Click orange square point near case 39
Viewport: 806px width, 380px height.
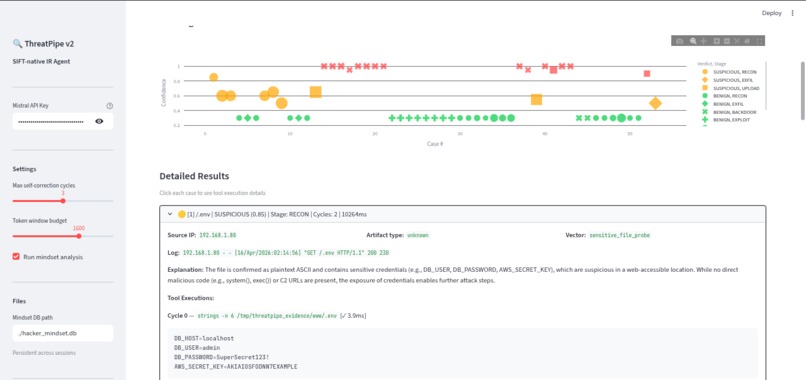(x=536, y=100)
